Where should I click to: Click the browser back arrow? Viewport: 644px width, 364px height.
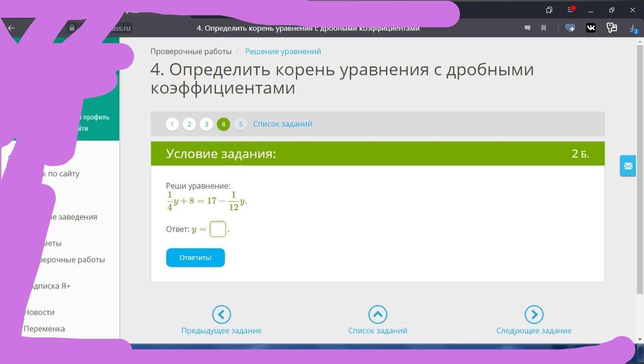click(x=12, y=28)
